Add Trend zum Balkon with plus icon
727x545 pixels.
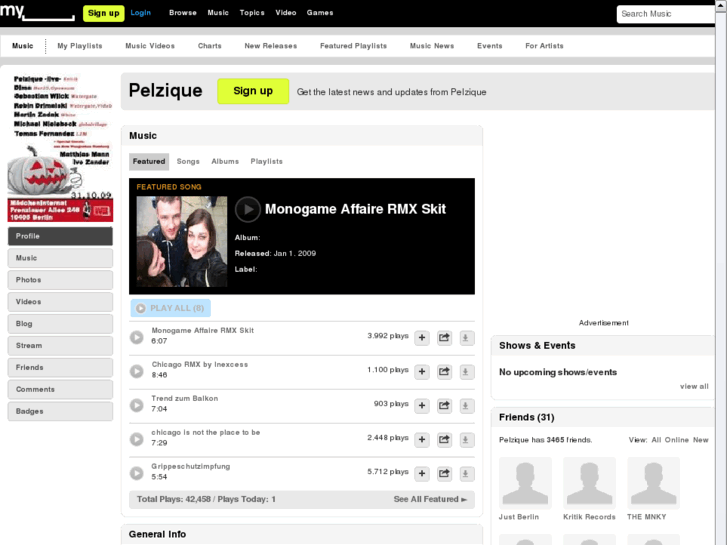[x=422, y=405]
